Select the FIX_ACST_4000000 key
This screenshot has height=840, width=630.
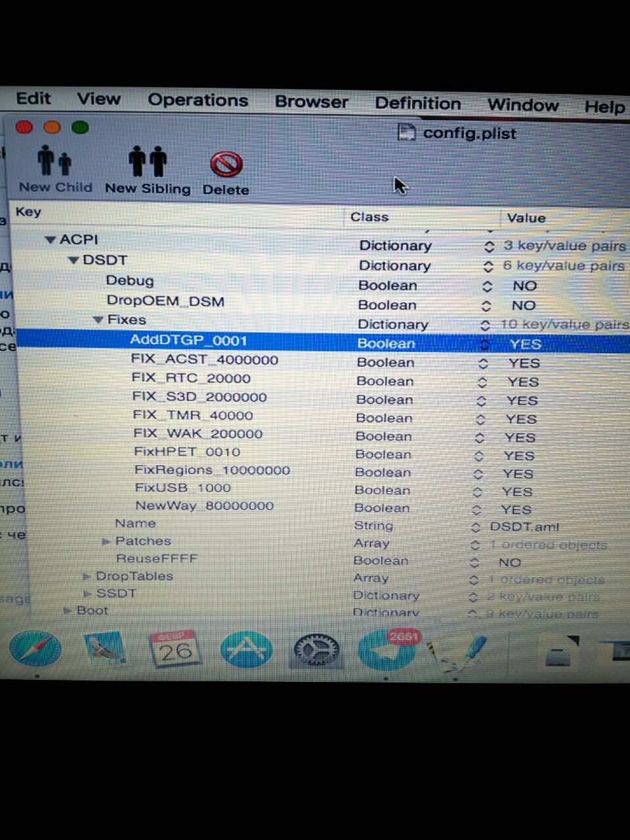click(205, 360)
